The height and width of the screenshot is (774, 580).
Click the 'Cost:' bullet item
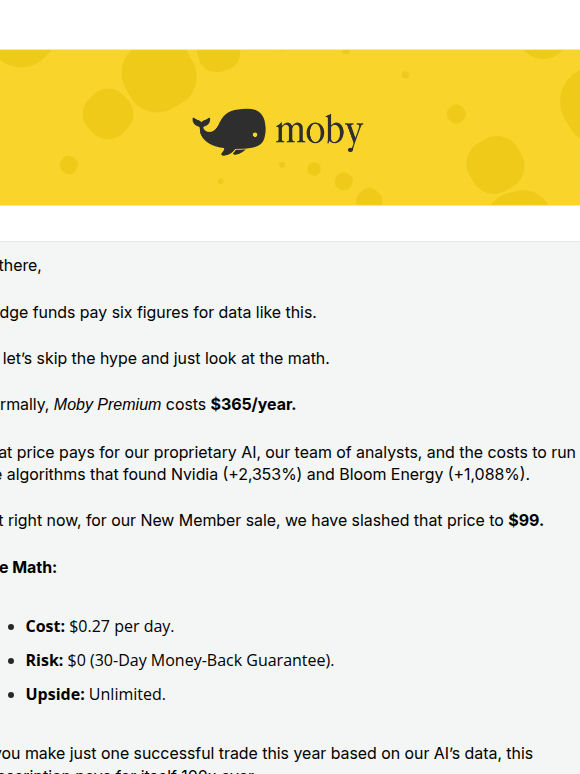[x=100, y=626]
